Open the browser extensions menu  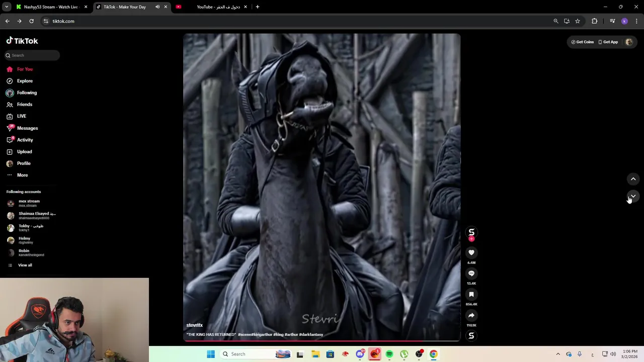pyautogui.click(x=595, y=21)
